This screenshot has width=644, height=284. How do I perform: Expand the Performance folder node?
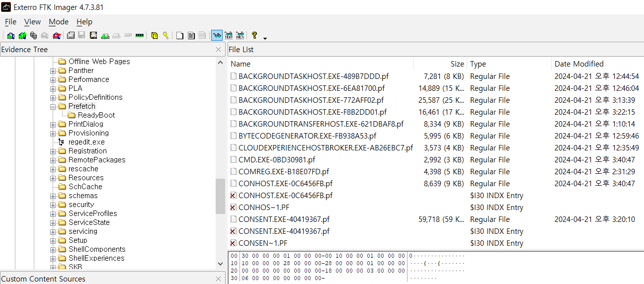tap(53, 79)
